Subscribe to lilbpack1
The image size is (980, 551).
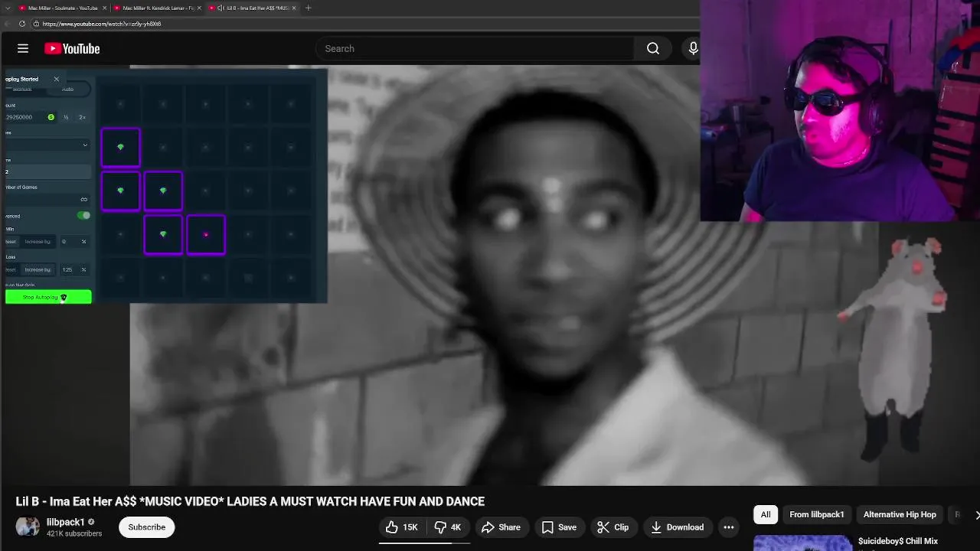[147, 527]
